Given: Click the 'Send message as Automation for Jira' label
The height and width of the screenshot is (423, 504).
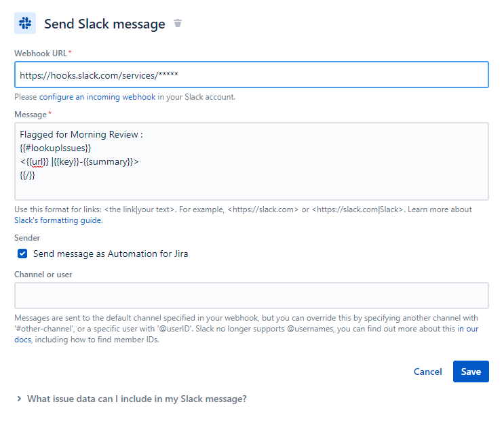Looking at the screenshot, I should point(111,254).
